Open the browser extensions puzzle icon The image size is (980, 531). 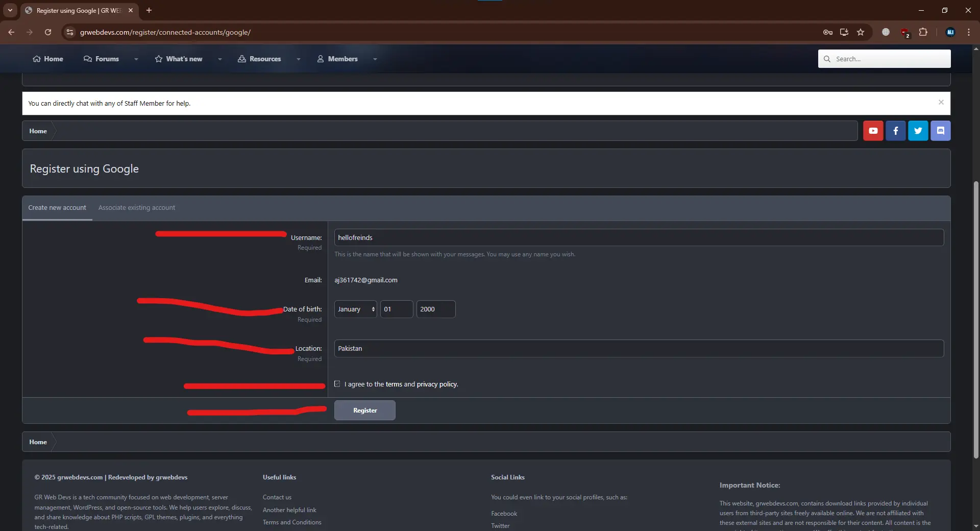click(923, 32)
